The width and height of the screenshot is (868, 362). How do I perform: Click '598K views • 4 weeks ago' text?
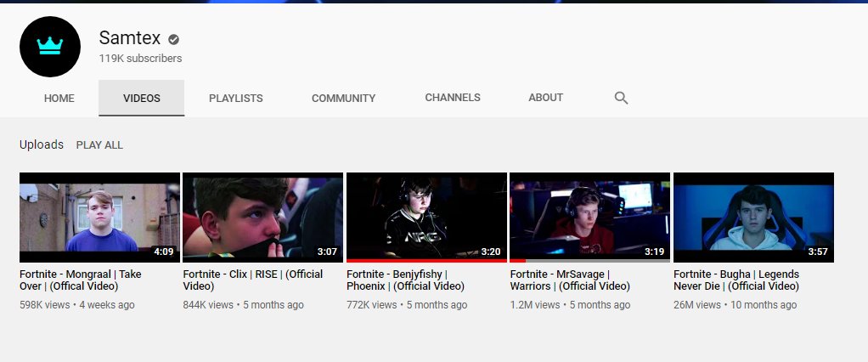coord(77,305)
